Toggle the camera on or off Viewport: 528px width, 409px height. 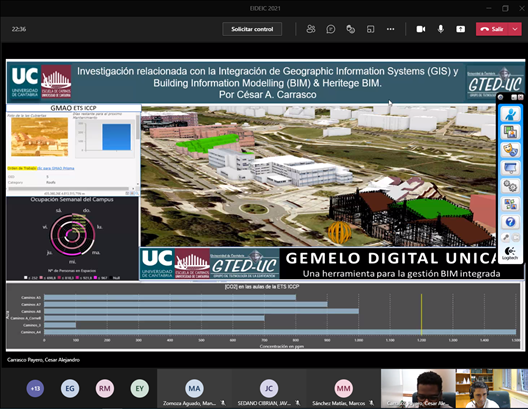(421, 29)
